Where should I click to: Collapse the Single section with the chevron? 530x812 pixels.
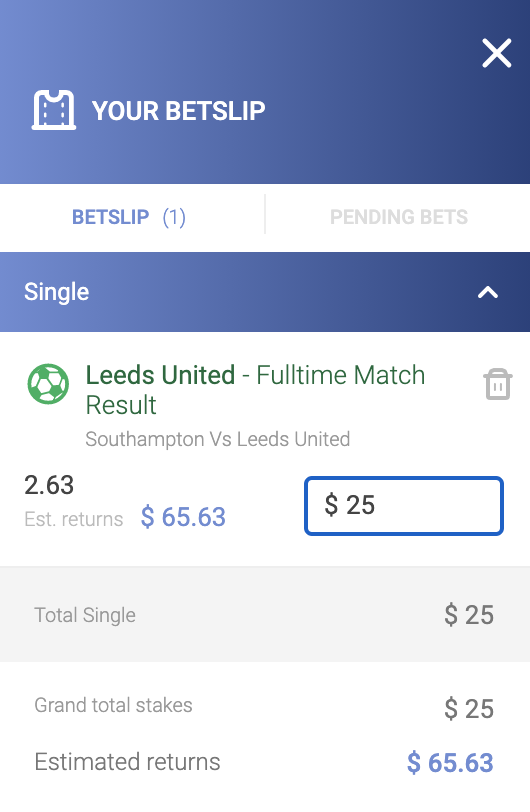[x=488, y=293]
